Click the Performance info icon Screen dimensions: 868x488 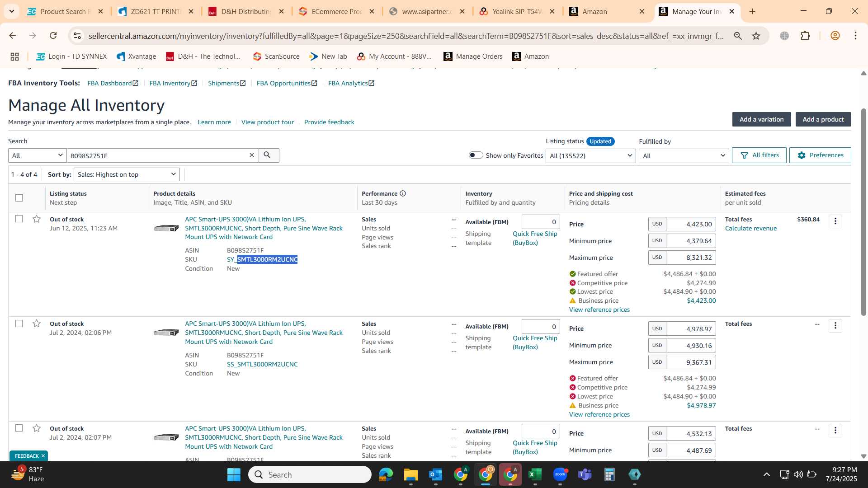[403, 193]
